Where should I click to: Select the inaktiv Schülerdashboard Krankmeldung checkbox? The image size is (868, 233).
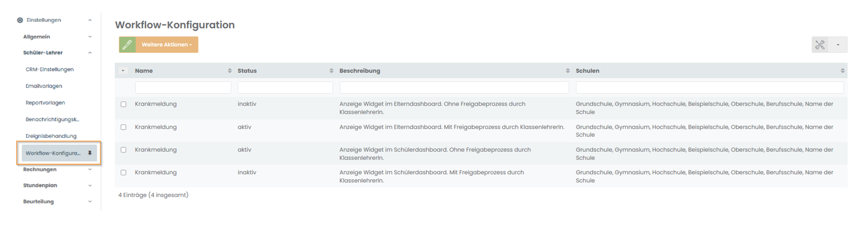[123, 173]
